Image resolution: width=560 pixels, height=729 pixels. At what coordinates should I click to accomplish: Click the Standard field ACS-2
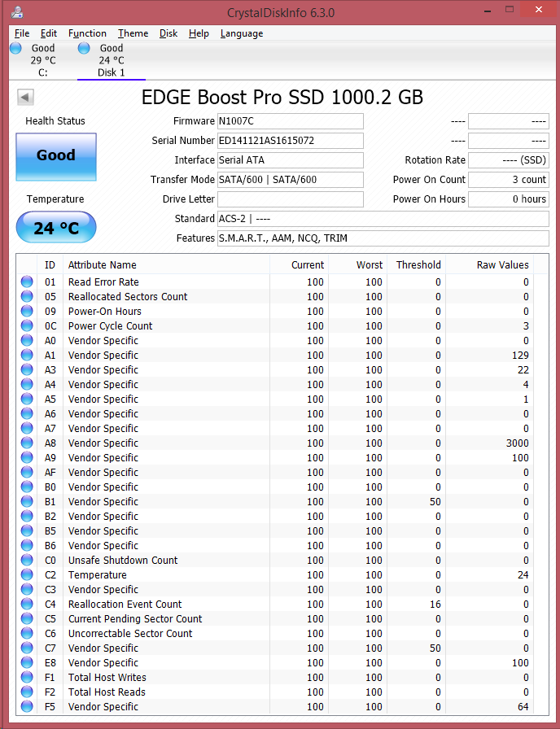point(383,219)
